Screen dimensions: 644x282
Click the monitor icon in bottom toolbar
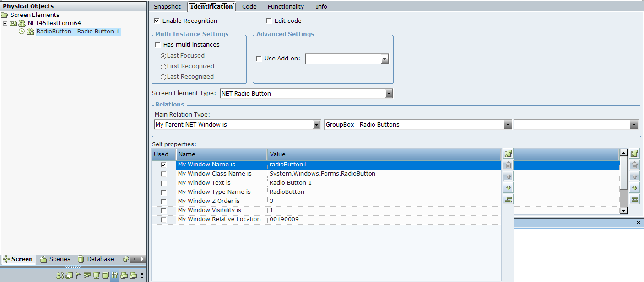[96, 276]
